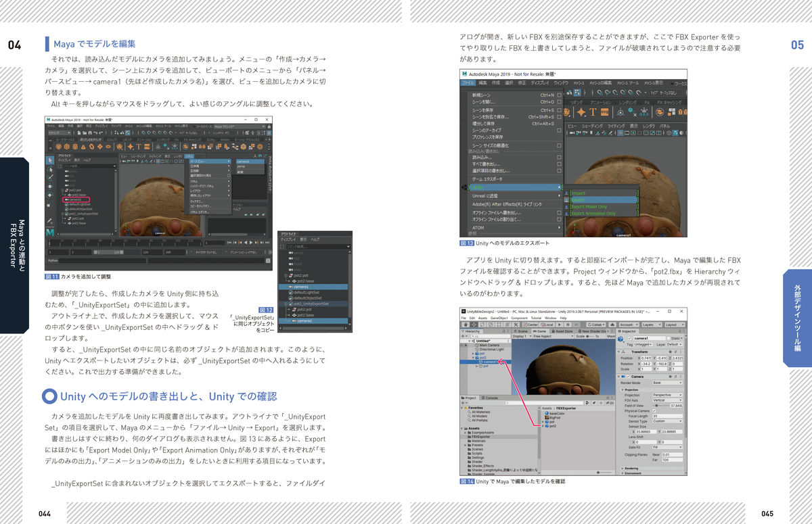The image size is (812, 524).
Task: Switch to the Asset Store tab in Unity
Action: coord(562,331)
